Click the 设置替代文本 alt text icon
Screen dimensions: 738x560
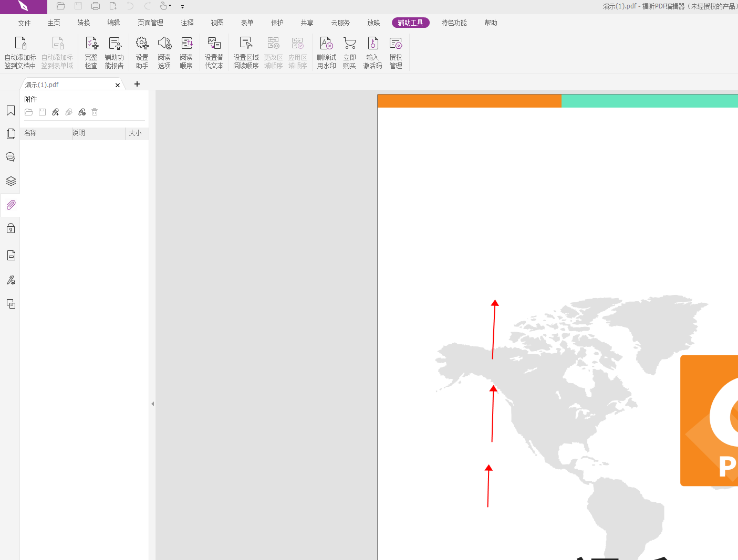point(214,52)
